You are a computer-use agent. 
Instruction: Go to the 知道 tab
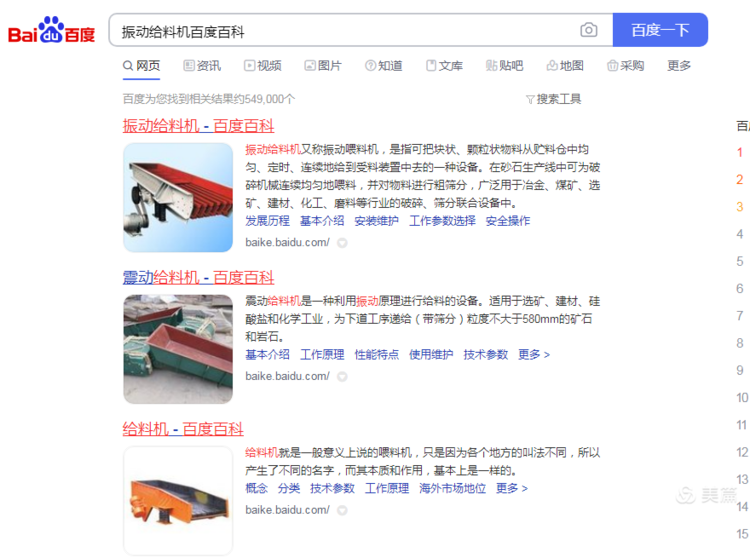click(x=384, y=66)
